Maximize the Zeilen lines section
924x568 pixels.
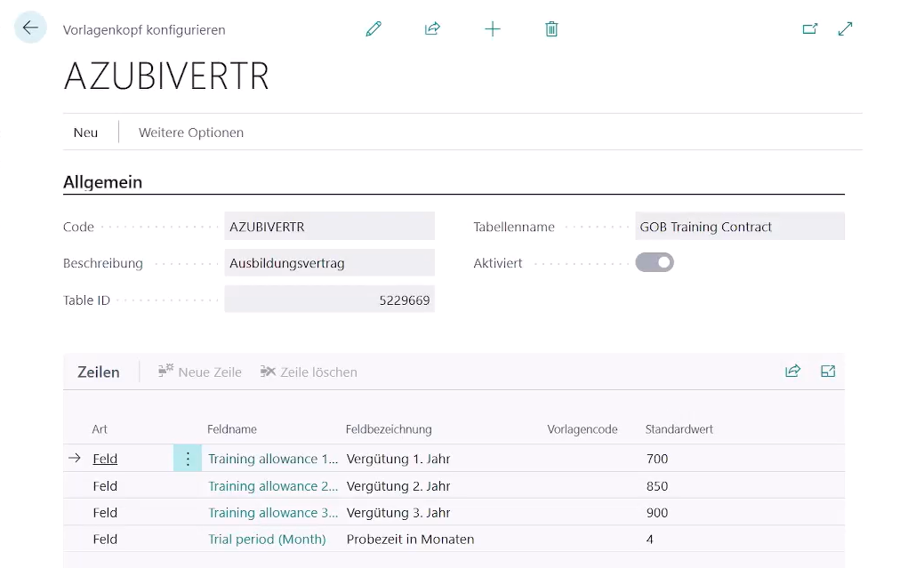coord(828,372)
